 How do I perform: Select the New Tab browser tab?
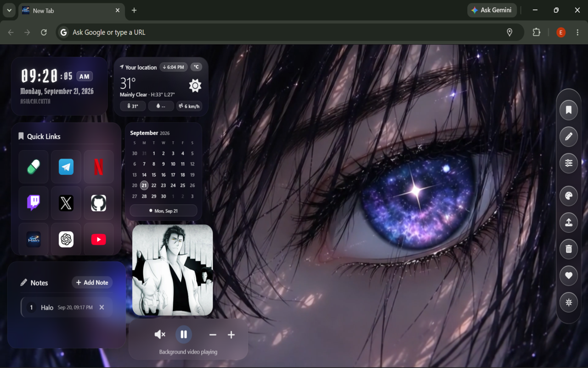coord(71,11)
